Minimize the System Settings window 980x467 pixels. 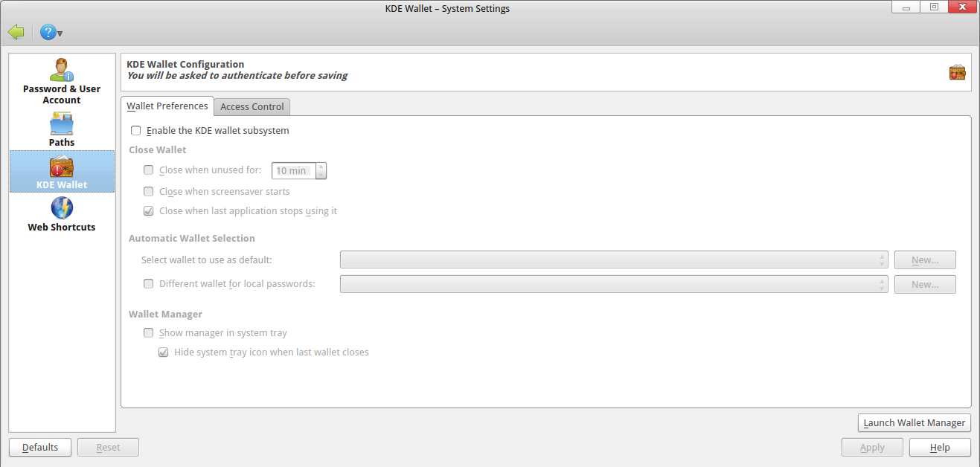pyautogui.click(x=906, y=7)
